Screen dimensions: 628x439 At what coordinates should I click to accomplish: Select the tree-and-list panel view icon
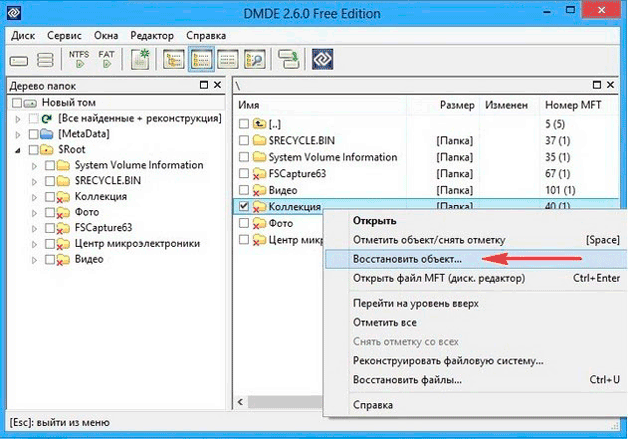[201, 59]
